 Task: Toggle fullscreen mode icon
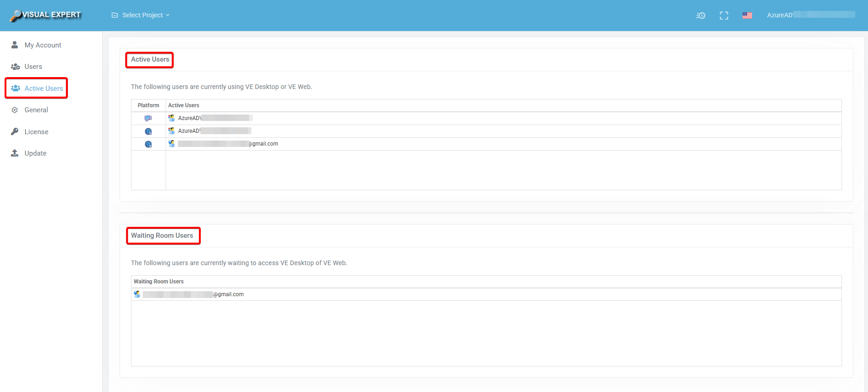point(724,16)
